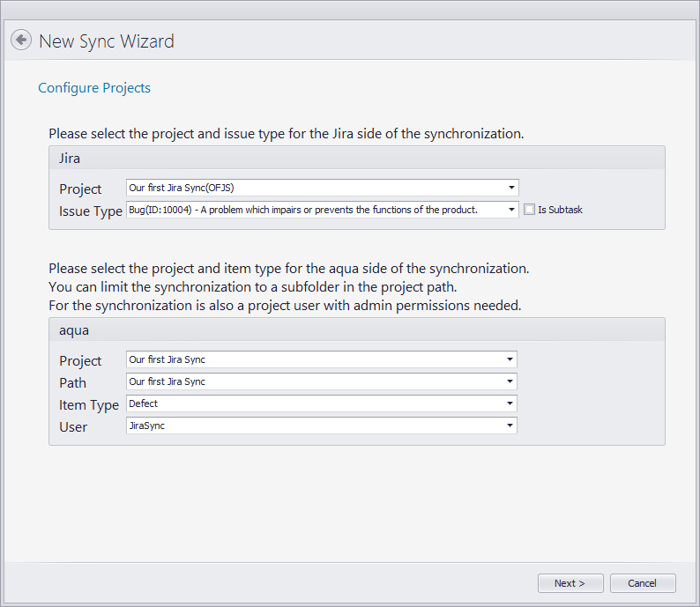Open the User dropdown arrow
This screenshot has height=607, width=700.
pyautogui.click(x=510, y=426)
